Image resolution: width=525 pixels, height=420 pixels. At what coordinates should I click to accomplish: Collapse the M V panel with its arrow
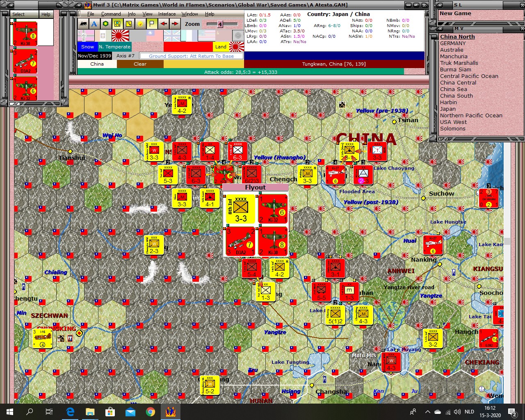pyautogui.click(x=439, y=29)
